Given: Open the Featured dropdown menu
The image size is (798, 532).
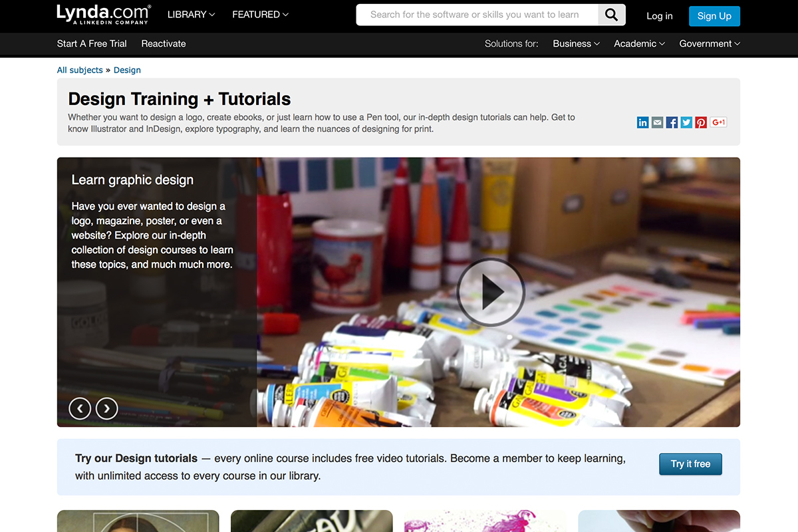Looking at the screenshot, I should (260, 15).
